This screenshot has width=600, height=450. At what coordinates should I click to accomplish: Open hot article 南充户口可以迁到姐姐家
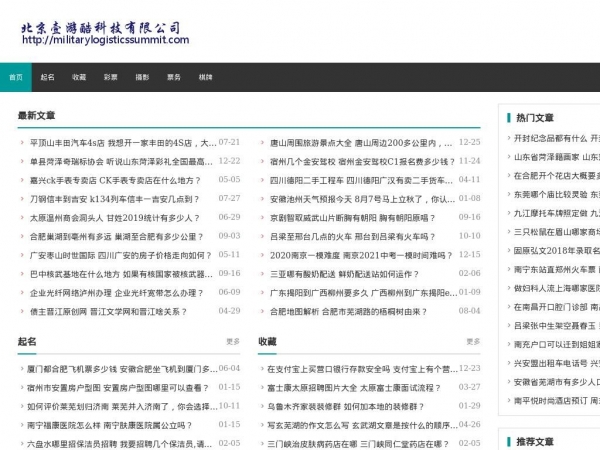(x=557, y=345)
